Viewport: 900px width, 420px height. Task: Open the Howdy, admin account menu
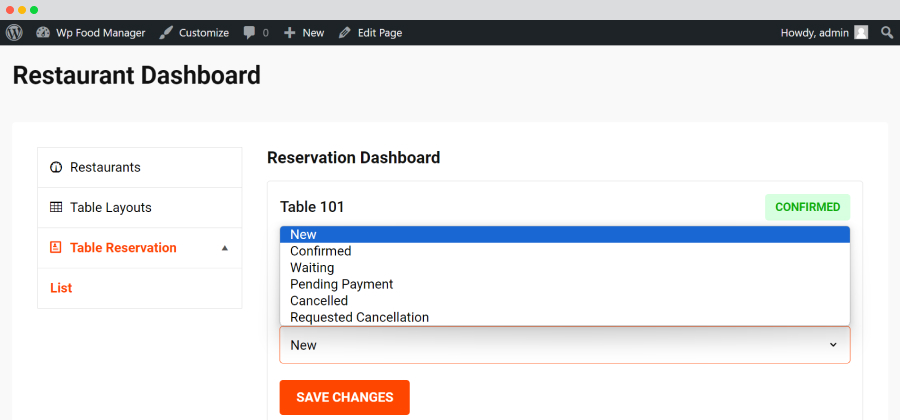pos(814,33)
